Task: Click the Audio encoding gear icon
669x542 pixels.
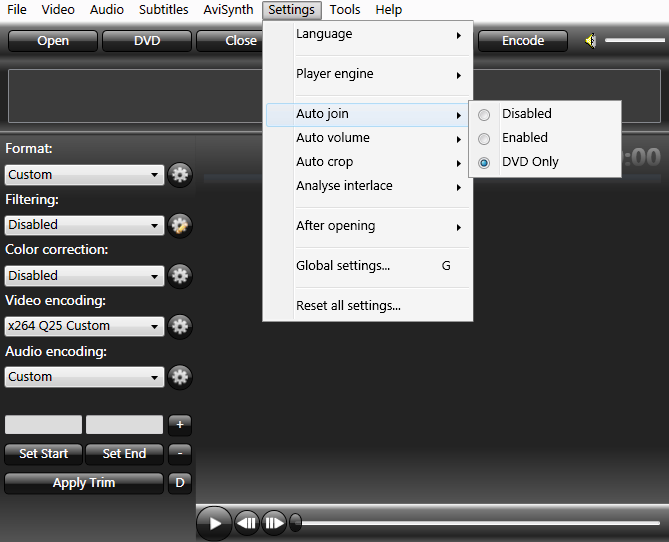Action: pos(180,377)
